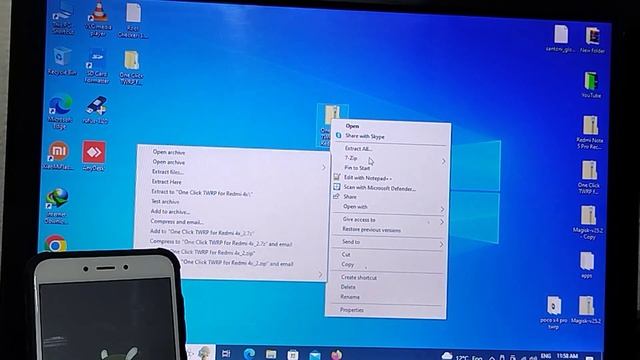
Task: Choose Edit with Notepad++
Action: point(367,178)
